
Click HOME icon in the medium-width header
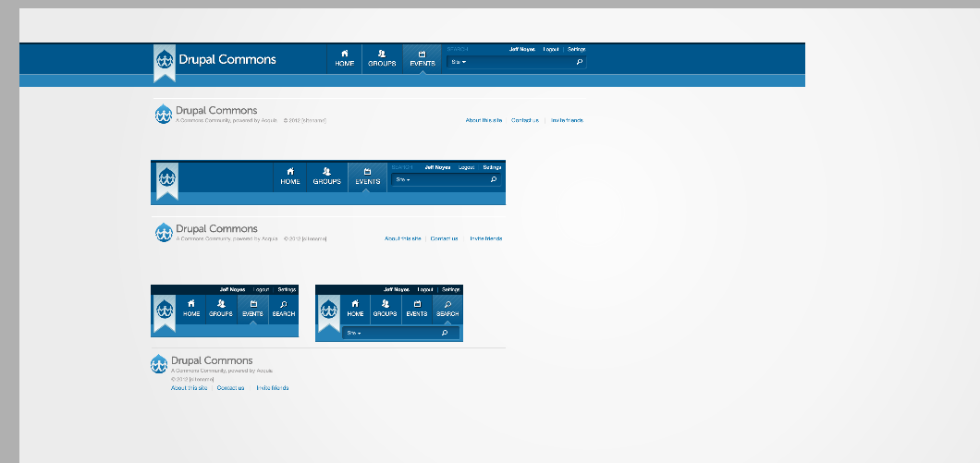[x=290, y=171]
